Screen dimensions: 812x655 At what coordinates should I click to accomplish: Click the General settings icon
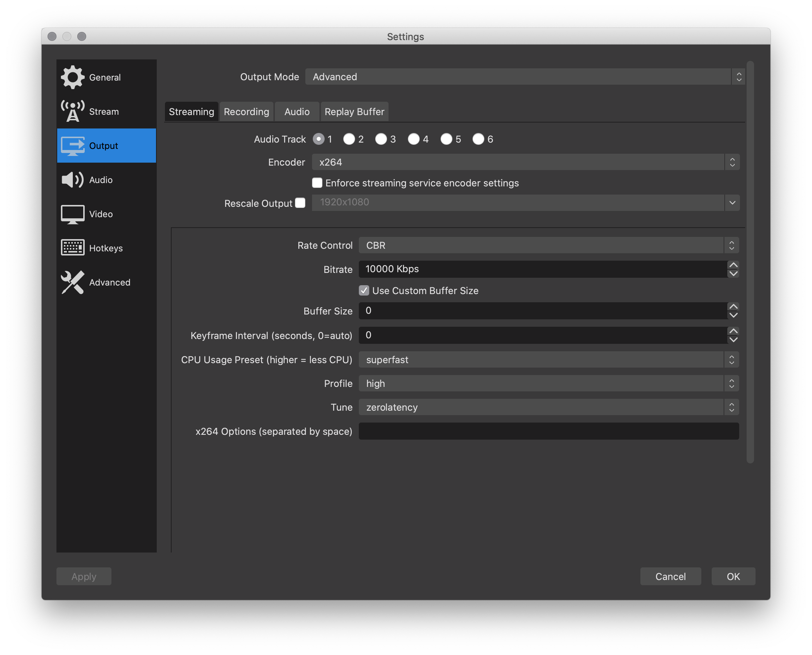click(x=72, y=77)
